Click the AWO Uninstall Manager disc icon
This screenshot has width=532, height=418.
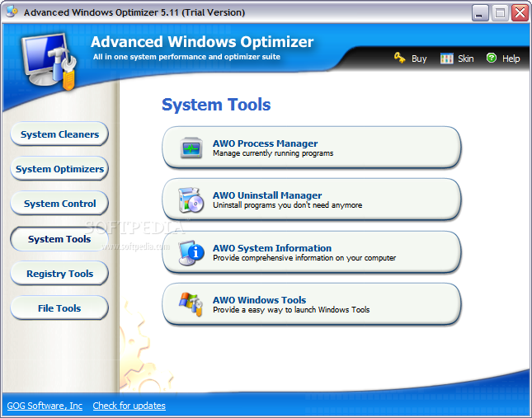click(x=191, y=200)
